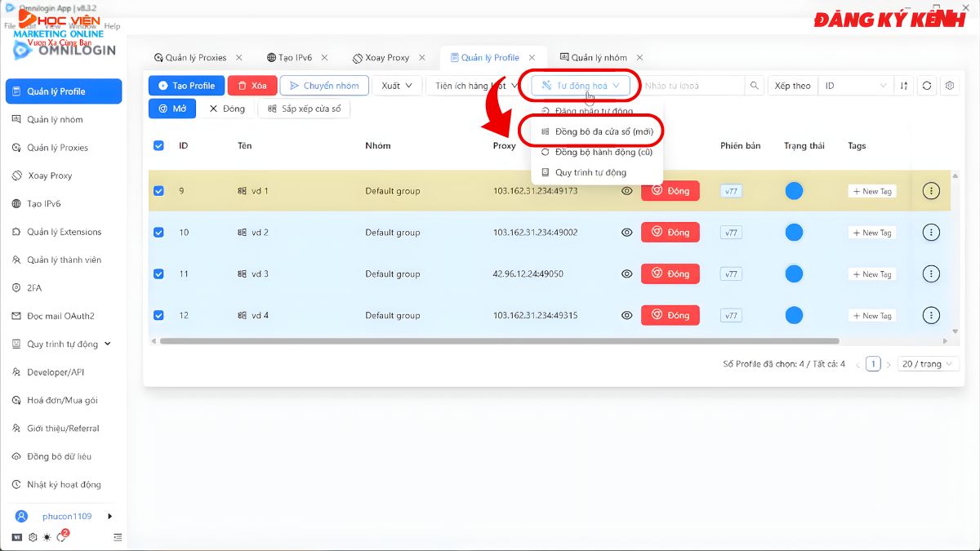Click eye icon for profile vd 3
This screenshot has height=551, width=980.
pyautogui.click(x=626, y=274)
